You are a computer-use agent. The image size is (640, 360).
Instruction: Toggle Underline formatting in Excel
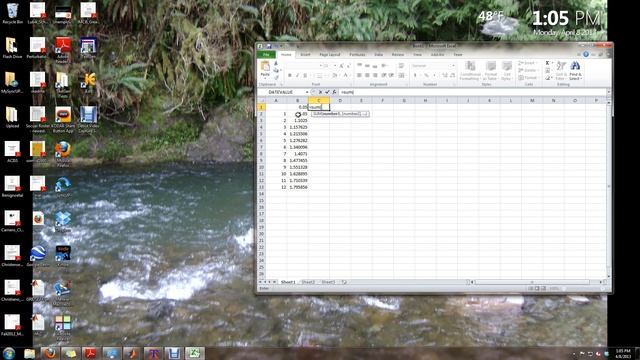[x=305, y=76]
